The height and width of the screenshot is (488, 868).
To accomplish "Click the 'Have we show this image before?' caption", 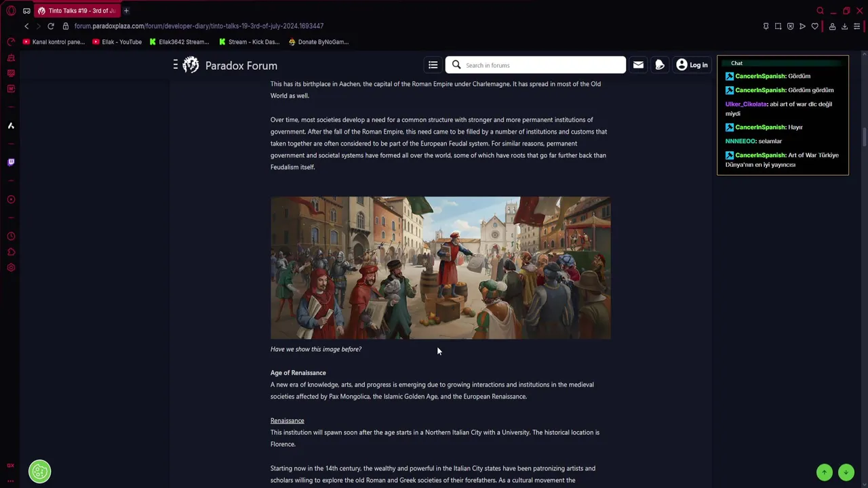I will (316, 349).
